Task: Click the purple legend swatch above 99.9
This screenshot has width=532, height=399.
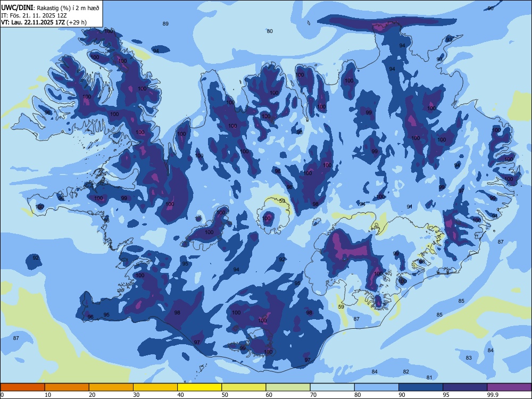Action: click(x=509, y=387)
